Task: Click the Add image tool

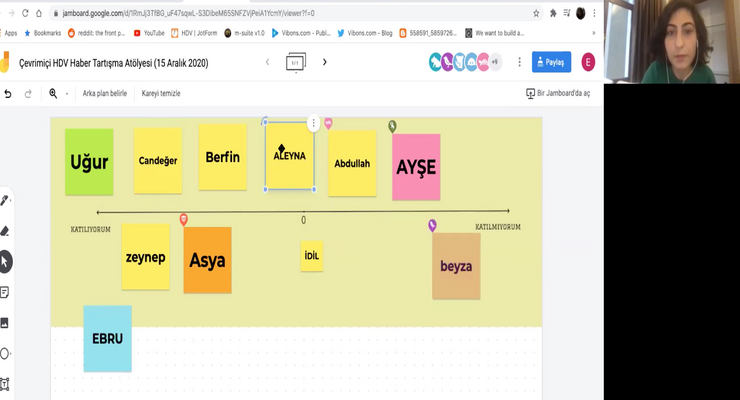Action: pos(4,323)
